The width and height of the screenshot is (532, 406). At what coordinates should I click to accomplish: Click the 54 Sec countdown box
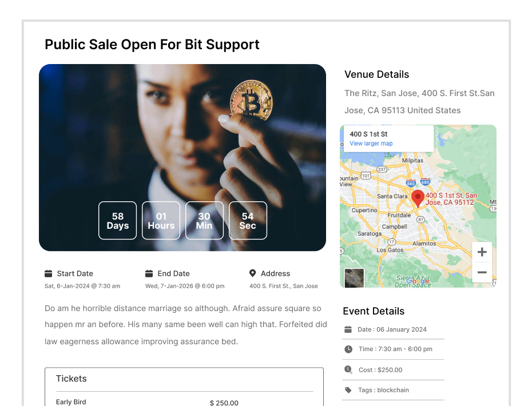(x=248, y=221)
